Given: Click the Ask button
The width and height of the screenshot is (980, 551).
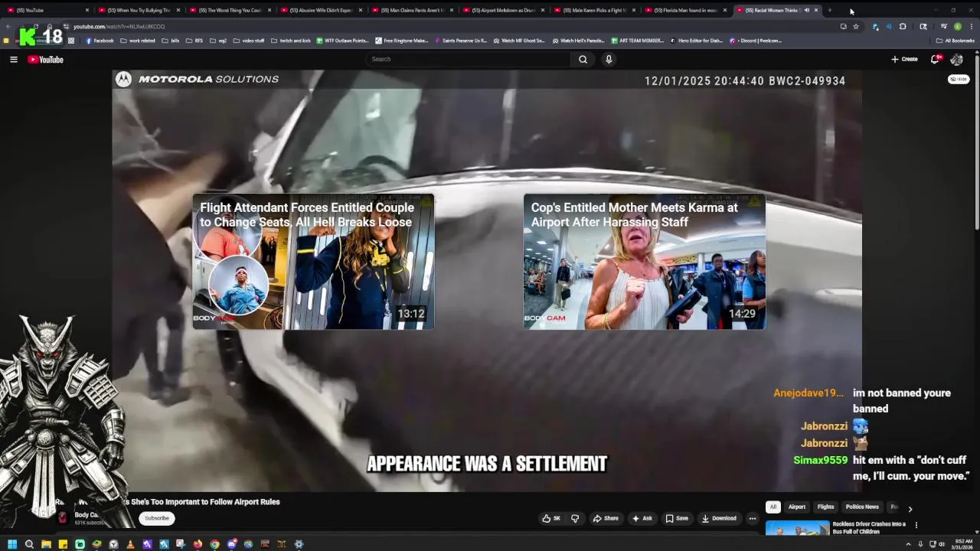Looking at the screenshot, I should click(x=642, y=518).
